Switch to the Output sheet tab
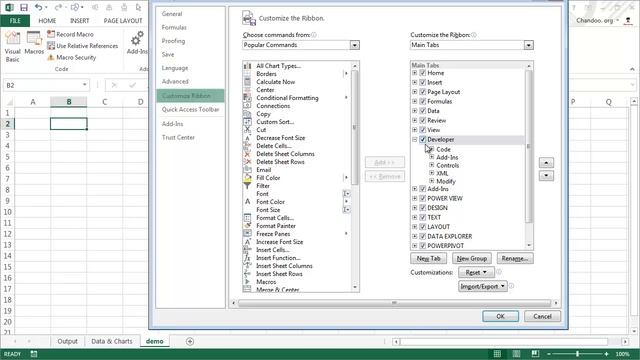The height and width of the screenshot is (360, 640). pyautogui.click(x=67, y=341)
